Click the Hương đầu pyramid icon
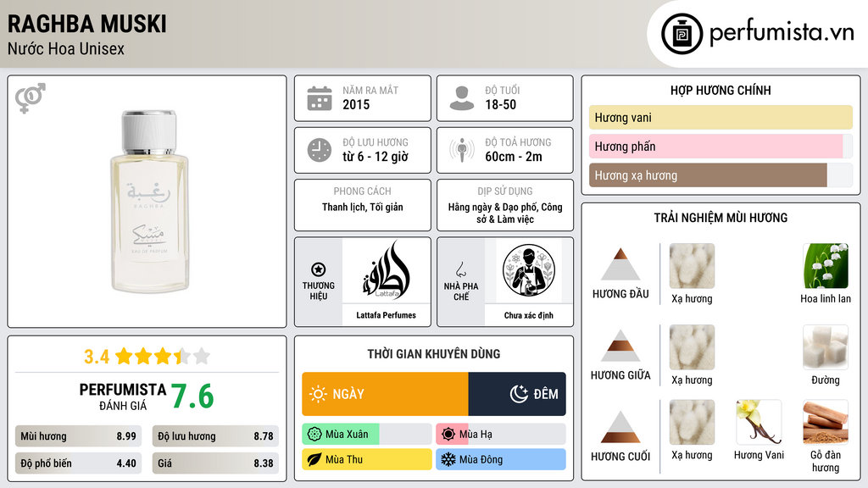 pyautogui.click(x=620, y=264)
